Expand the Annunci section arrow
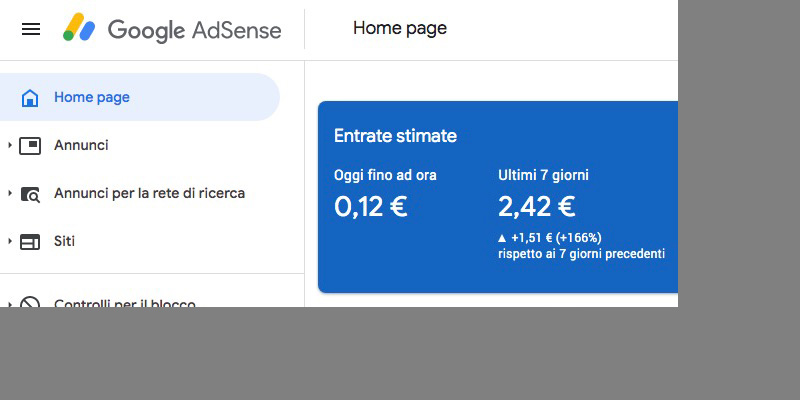 (10, 145)
